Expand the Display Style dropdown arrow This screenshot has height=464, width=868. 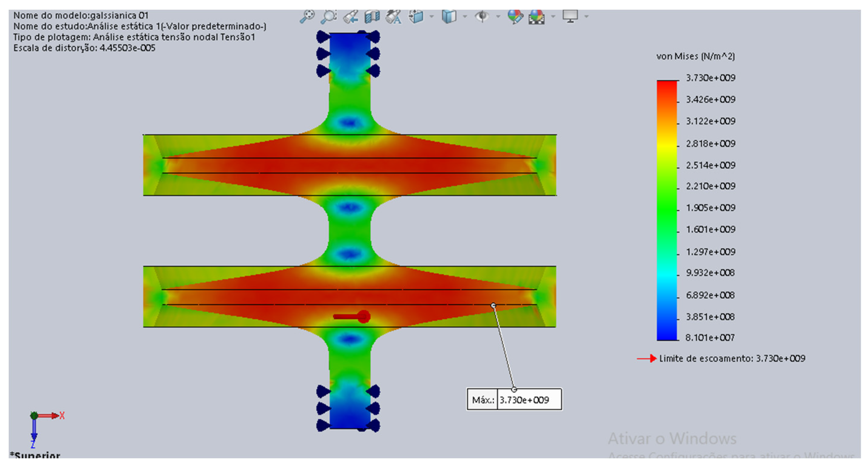[465, 16]
